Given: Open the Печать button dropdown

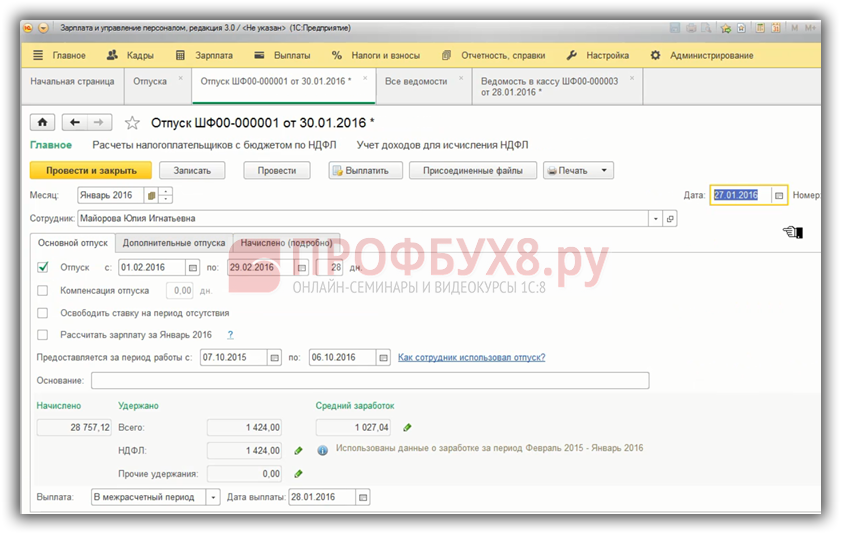Looking at the screenshot, I should point(604,171).
